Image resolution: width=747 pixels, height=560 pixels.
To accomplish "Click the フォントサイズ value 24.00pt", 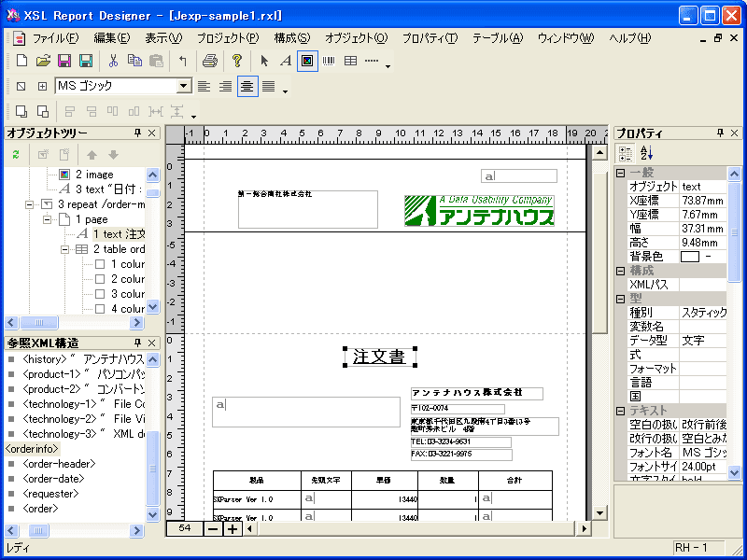I will pos(703,467).
